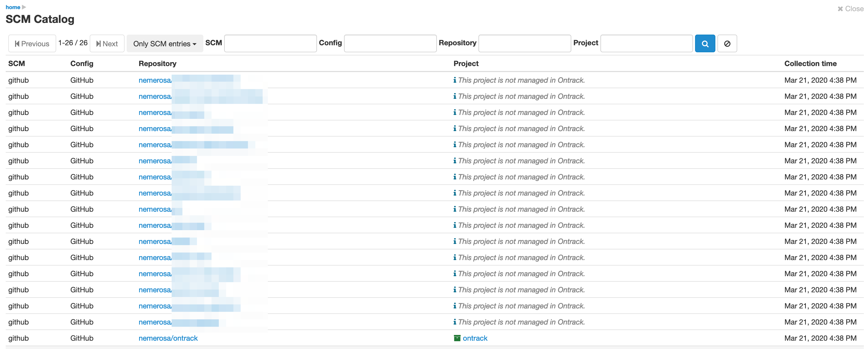Click the blue search magnifier button
Screen dimensions: 868x349
[705, 43]
